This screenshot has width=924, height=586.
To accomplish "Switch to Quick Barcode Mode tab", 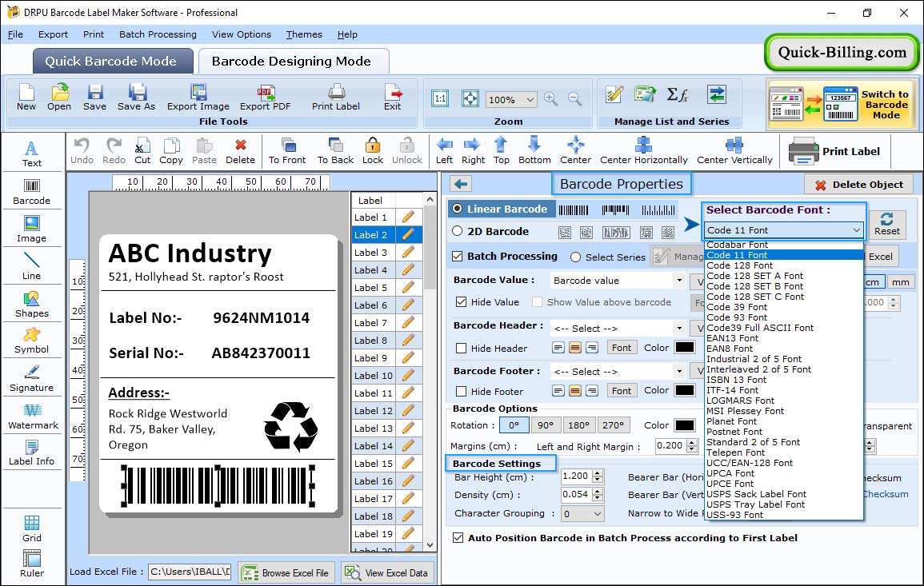I will coord(112,62).
